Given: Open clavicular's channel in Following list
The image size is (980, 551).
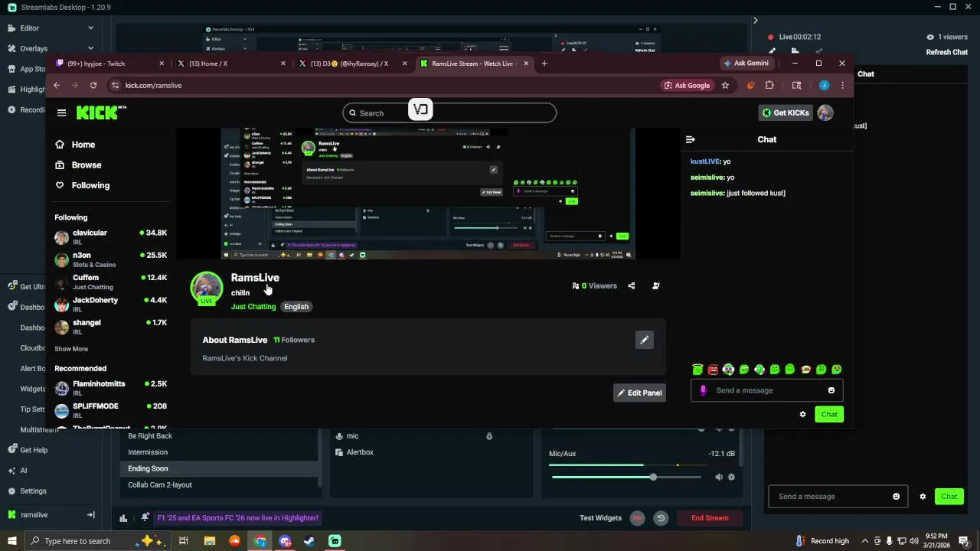Looking at the screenshot, I should point(111,236).
